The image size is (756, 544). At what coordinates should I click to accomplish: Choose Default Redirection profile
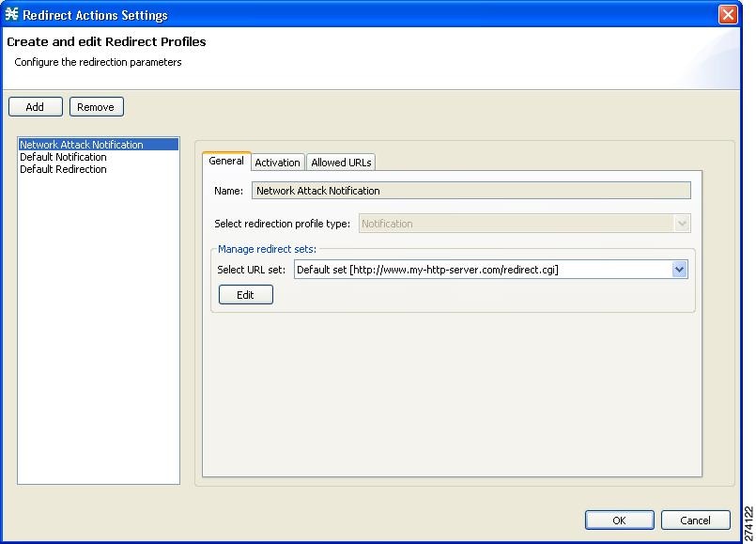pos(63,169)
